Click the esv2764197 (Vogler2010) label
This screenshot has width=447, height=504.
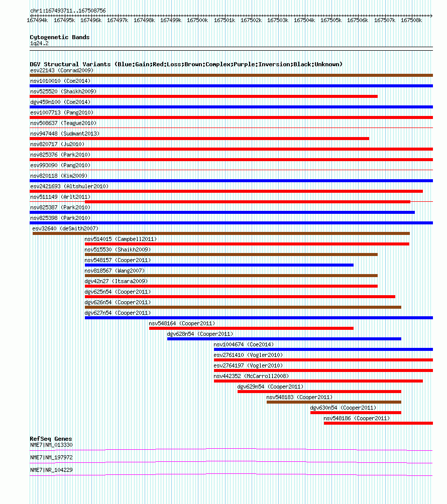[x=248, y=366]
